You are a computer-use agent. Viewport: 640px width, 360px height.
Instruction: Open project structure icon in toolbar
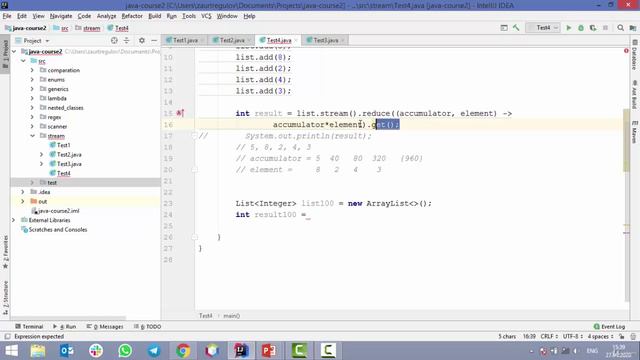pyautogui.click(x=632, y=28)
